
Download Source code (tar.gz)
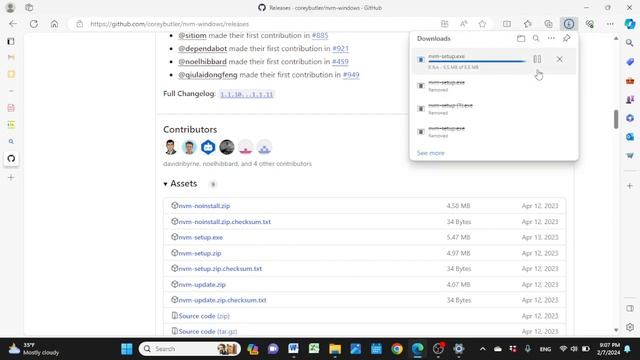[208, 331]
